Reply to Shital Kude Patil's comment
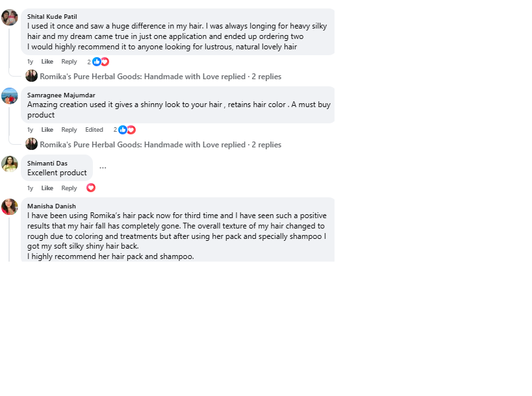The height and width of the screenshot is (396, 532). (x=69, y=62)
